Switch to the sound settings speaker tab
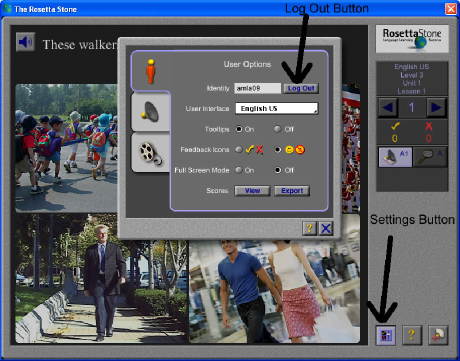This screenshot has width=460, height=361. [x=151, y=112]
